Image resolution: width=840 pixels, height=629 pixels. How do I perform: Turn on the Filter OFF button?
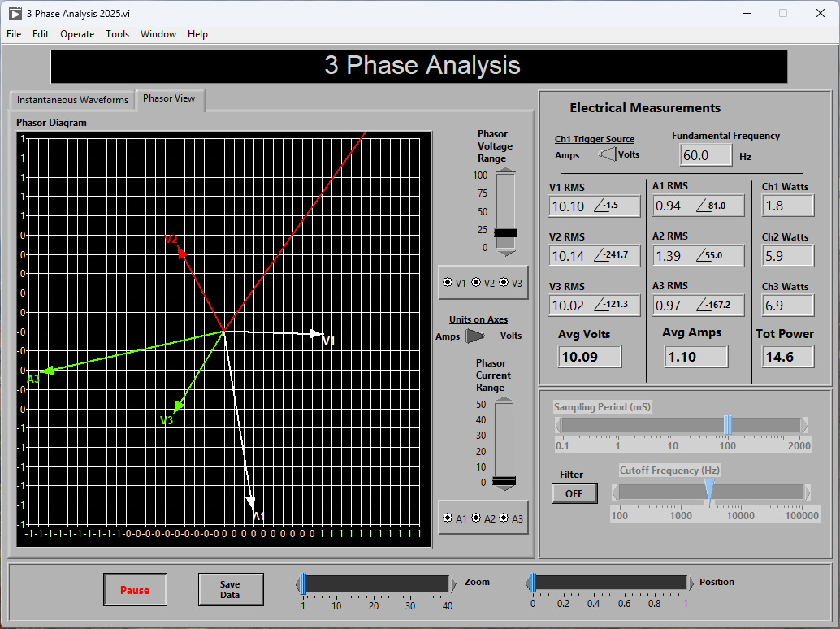point(574,493)
